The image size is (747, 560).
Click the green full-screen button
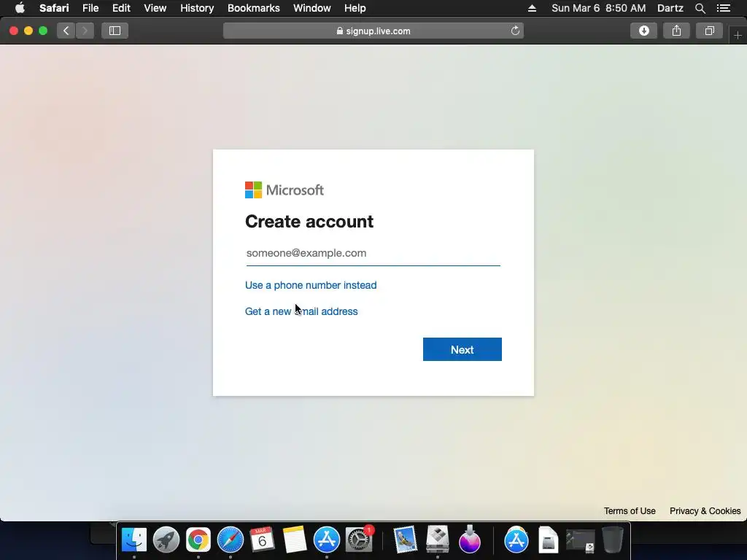pos(43,31)
